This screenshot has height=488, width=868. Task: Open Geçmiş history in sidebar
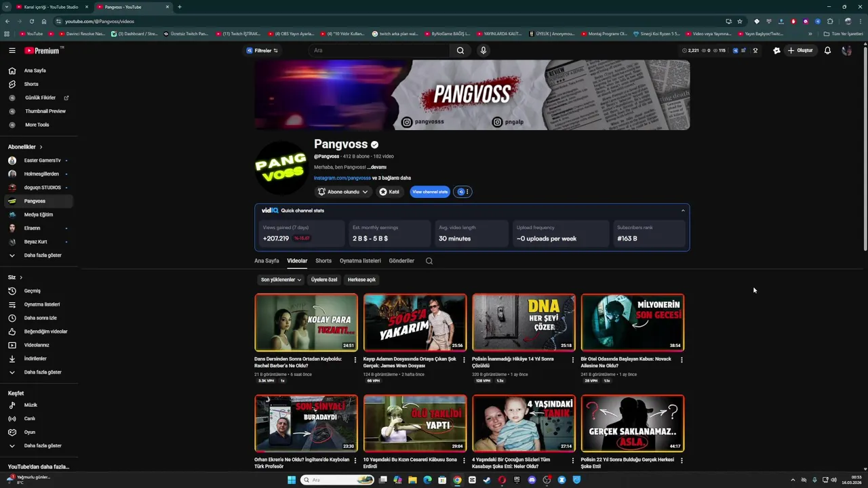click(x=33, y=291)
